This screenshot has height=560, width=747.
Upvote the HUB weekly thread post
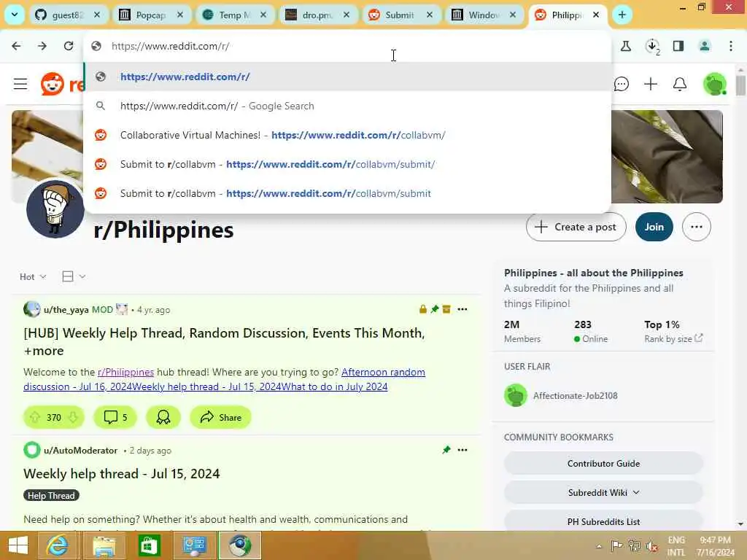pos(35,417)
